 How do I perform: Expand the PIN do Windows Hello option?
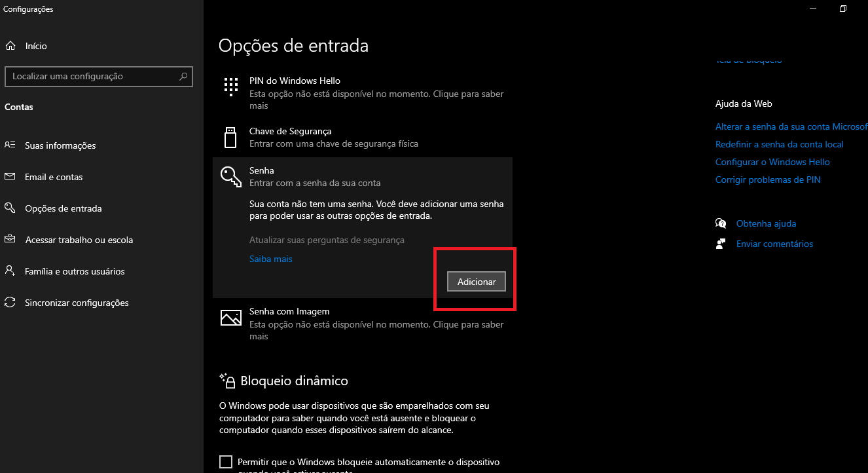(363, 93)
